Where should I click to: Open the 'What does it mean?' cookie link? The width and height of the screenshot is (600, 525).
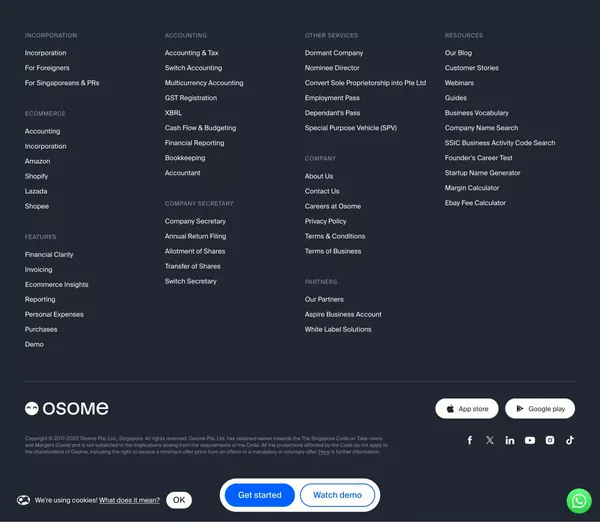tap(129, 500)
